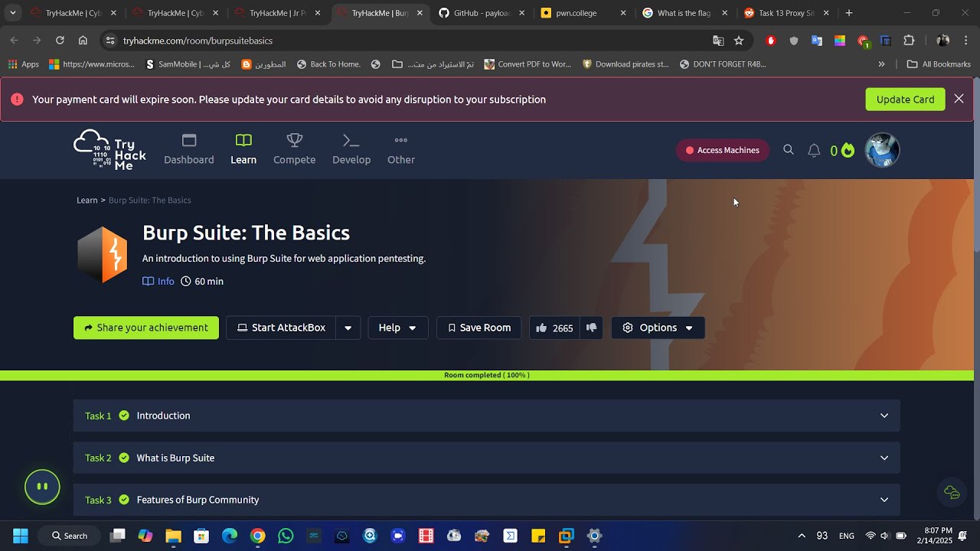Viewport: 980px width, 551px height.
Task: Open the Convert PDF to Word bookmark
Action: (x=528, y=64)
